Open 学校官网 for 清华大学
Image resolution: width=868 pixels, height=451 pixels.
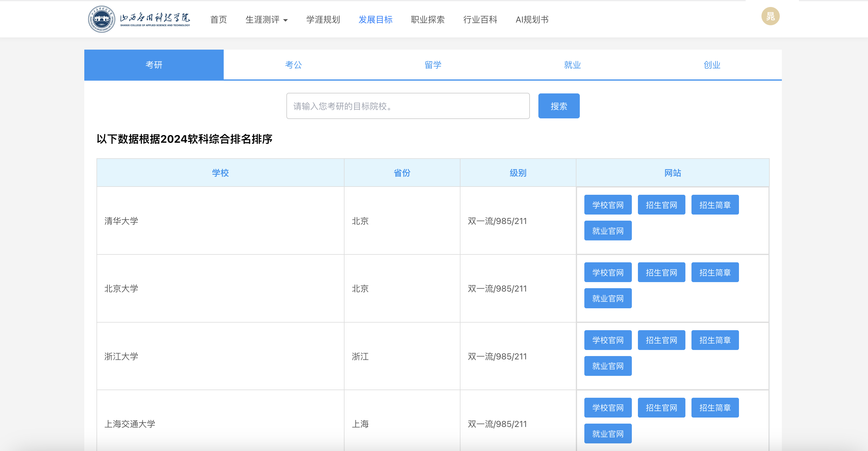tap(608, 205)
